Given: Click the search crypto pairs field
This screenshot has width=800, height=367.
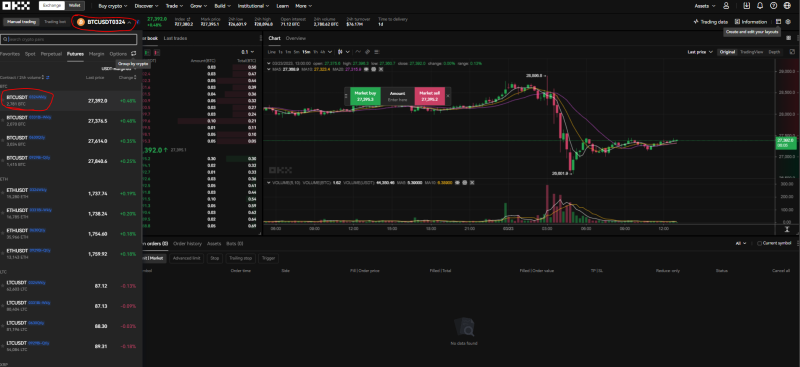Looking at the screenshot, I should 69,39.
